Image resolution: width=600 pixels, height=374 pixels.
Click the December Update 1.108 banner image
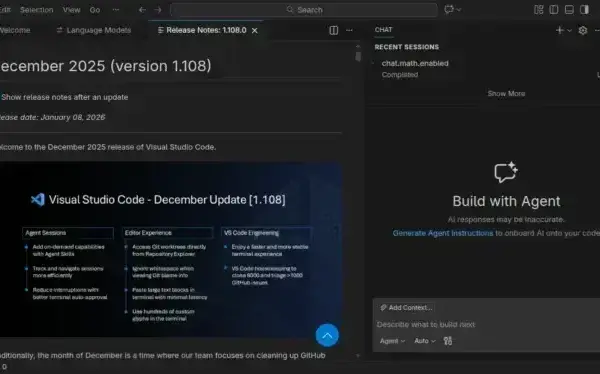coord(170,249)
